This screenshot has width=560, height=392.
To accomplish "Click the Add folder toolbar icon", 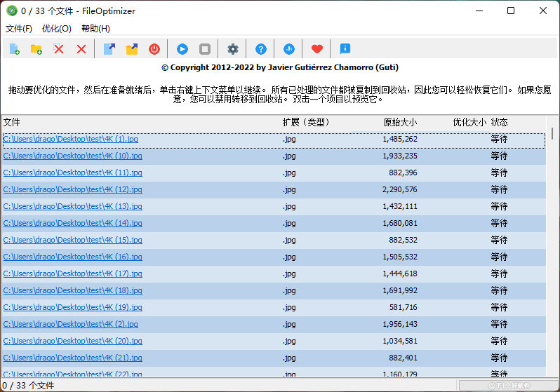I will [36, 49].
